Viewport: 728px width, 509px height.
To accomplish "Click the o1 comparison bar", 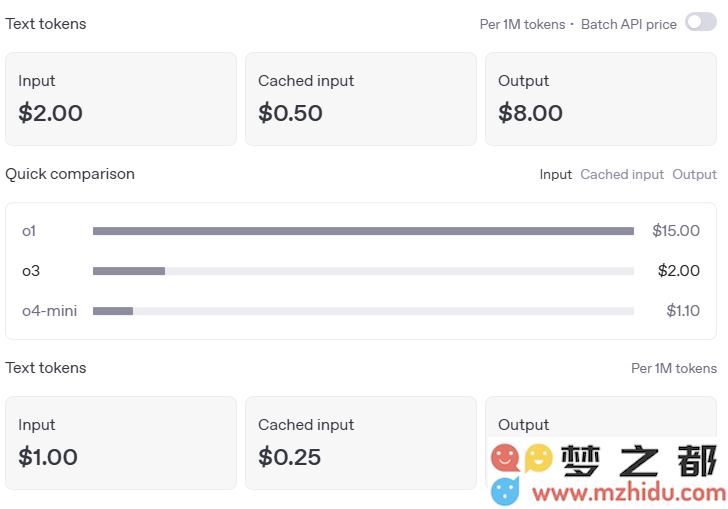I will point(363,231).
